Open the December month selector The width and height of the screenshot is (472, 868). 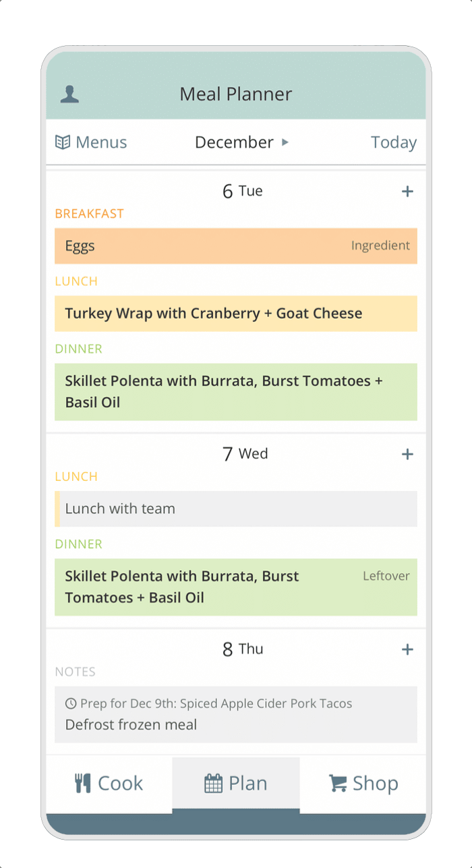[x=234, y=142]
